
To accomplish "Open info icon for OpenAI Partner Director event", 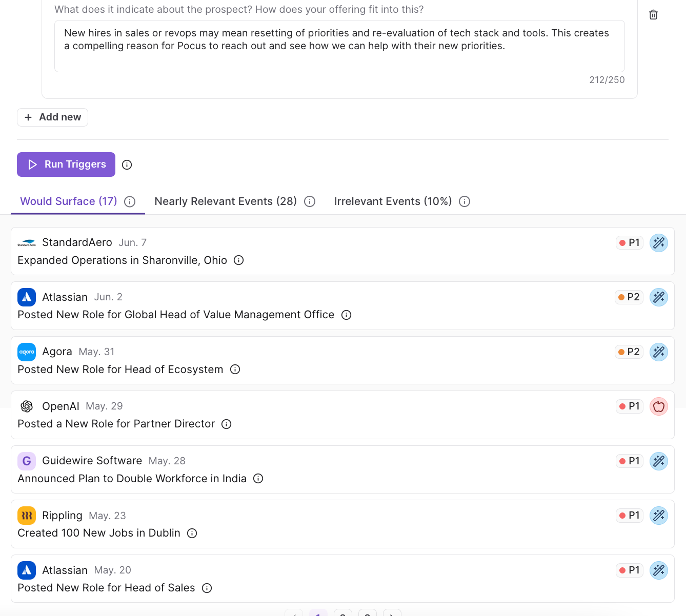I will coord(227,424).
